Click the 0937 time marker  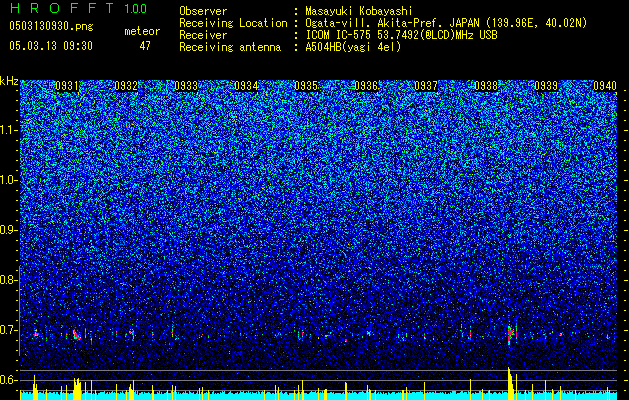(426, 86)
